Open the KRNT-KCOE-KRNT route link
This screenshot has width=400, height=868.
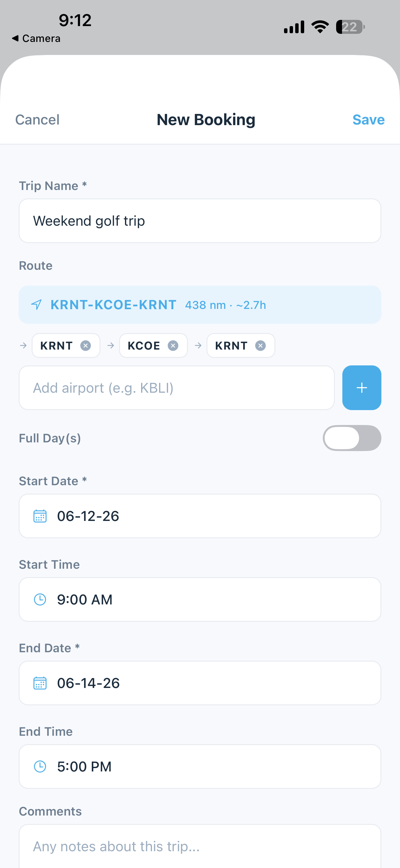coord(113,304)
